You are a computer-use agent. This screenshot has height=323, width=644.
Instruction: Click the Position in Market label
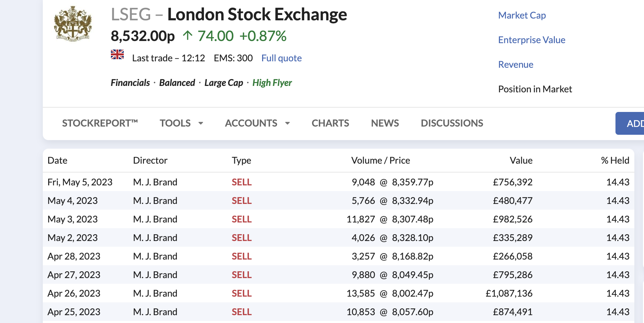(x=535, y=89)
